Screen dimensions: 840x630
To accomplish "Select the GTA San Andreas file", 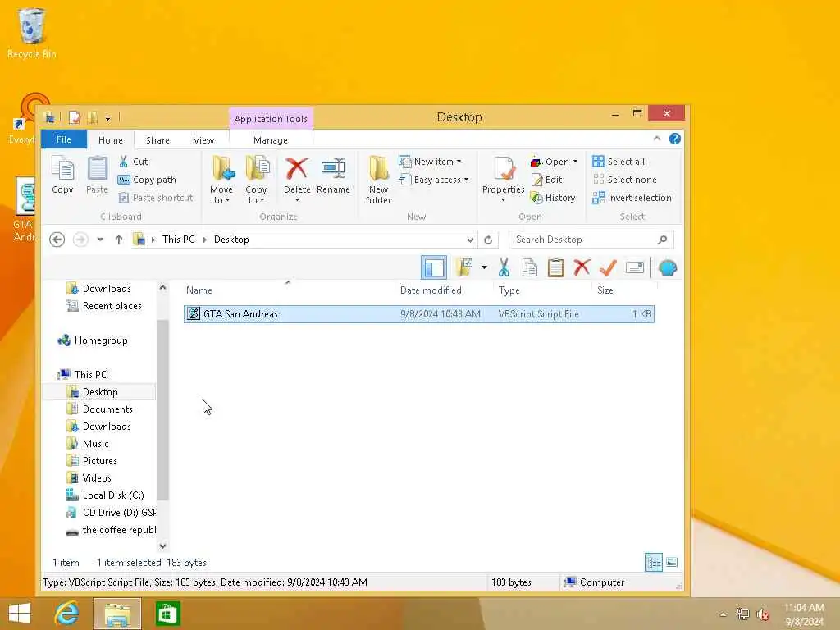I will click(419, 314).
